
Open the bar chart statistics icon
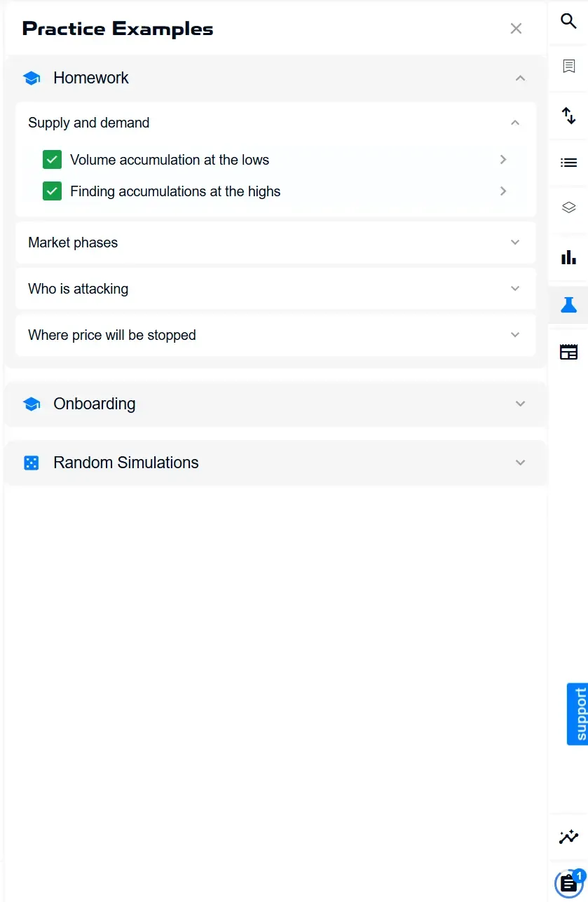point(568,257)
